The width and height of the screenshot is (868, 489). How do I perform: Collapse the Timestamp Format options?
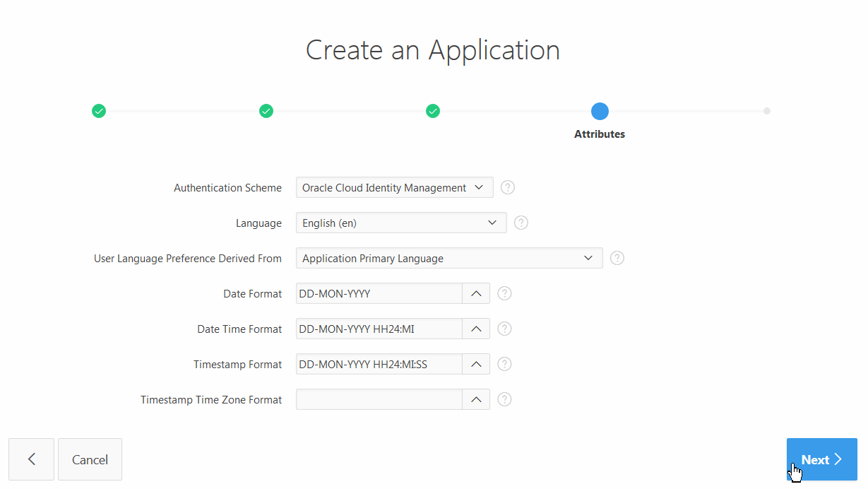click(477, 364)
